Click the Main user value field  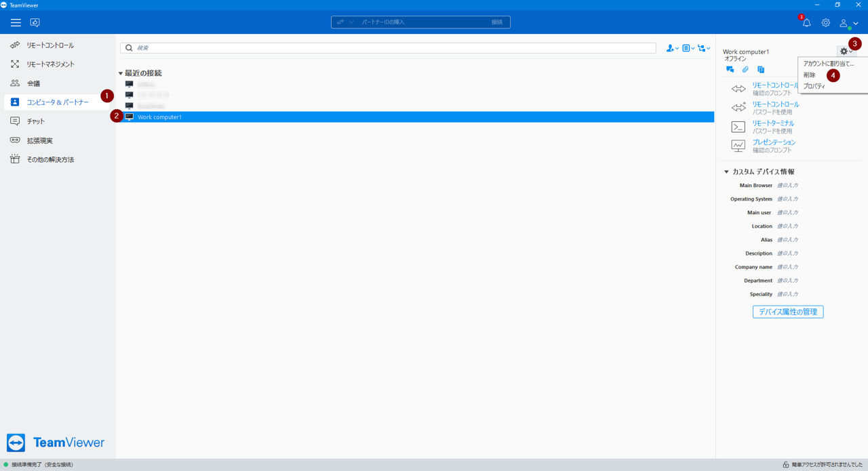pyautogui.click(x=787, y=213)
